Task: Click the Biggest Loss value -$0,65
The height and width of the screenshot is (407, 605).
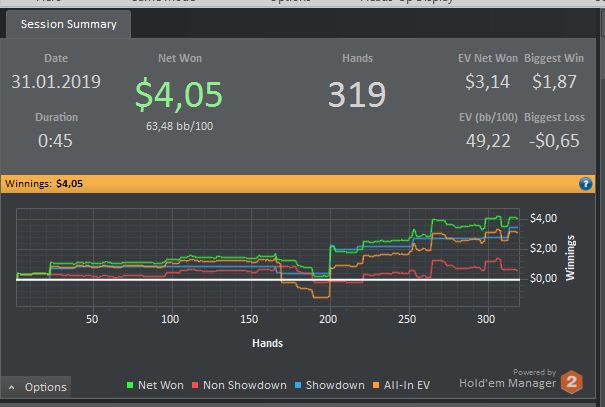Action: coord(554,141)
